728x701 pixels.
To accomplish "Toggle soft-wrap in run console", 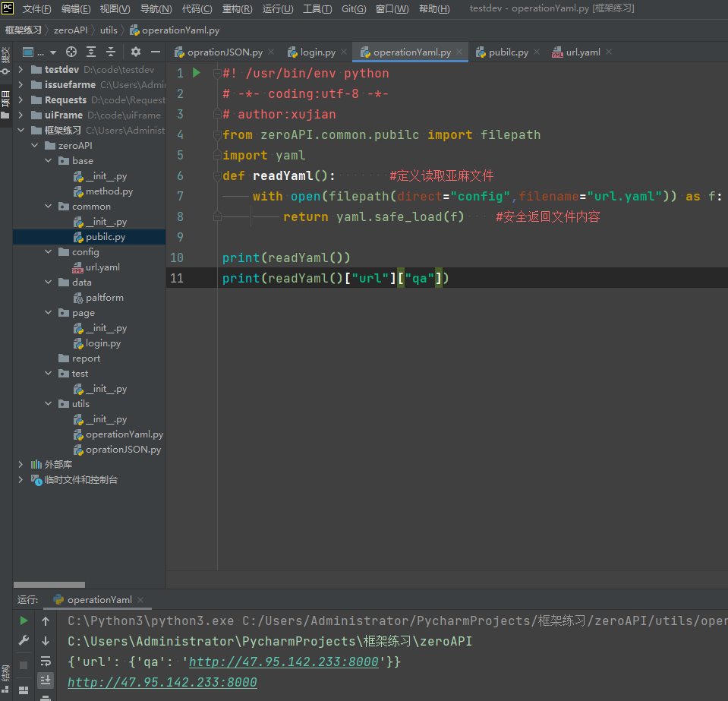I will pos(46,661).
